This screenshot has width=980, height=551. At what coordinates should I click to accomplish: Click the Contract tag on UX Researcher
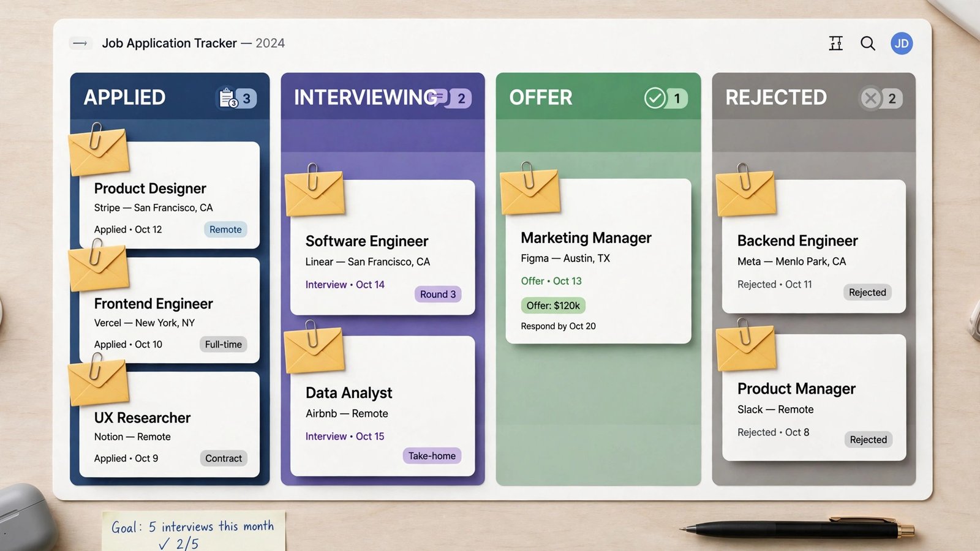pos(224,459)
